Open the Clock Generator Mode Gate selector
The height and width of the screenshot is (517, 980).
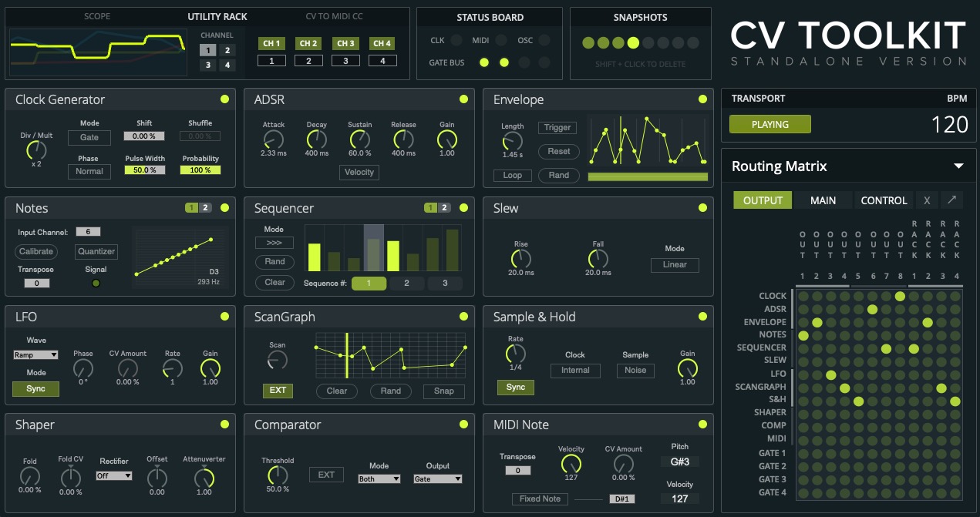89,137
